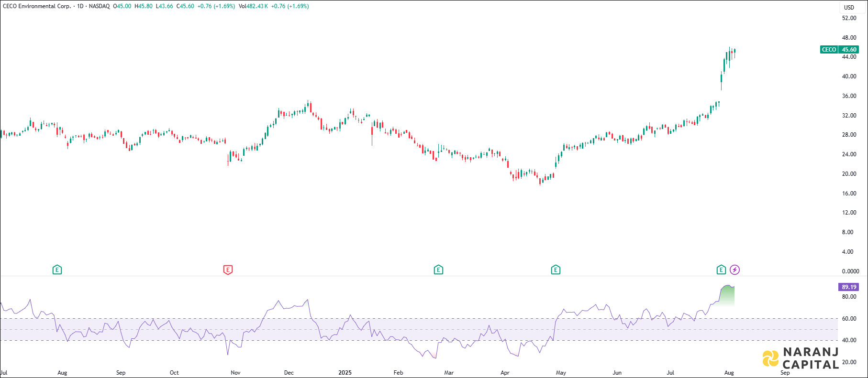This screenshot has height=378, width=868.
Task: Click the NASDAQ exchange label
Action: click(99, 6)
